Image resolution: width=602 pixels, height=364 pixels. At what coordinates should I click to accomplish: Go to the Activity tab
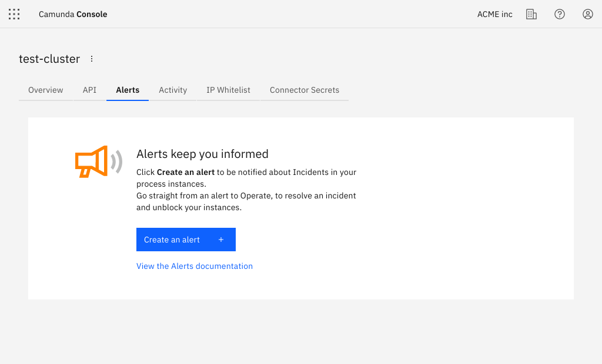(173, 90)
